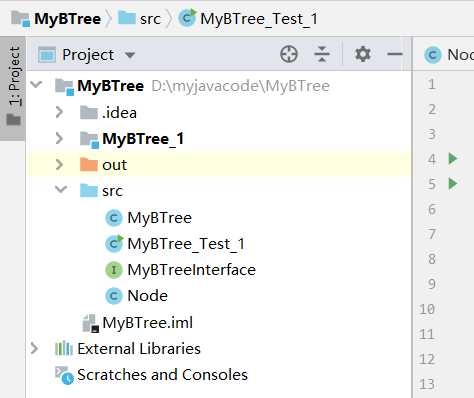Hide the Project panel with minus icon
Screen dimensions: 474x398
click(x=395, y=54)
